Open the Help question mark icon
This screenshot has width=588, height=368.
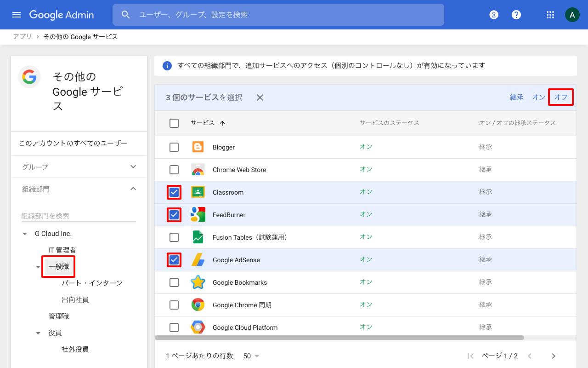[516, 15]
